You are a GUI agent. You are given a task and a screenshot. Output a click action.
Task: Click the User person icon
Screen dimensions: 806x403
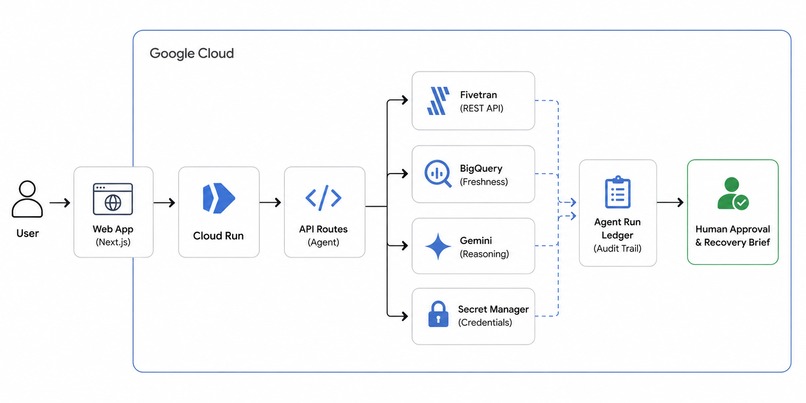pos(27,200)
